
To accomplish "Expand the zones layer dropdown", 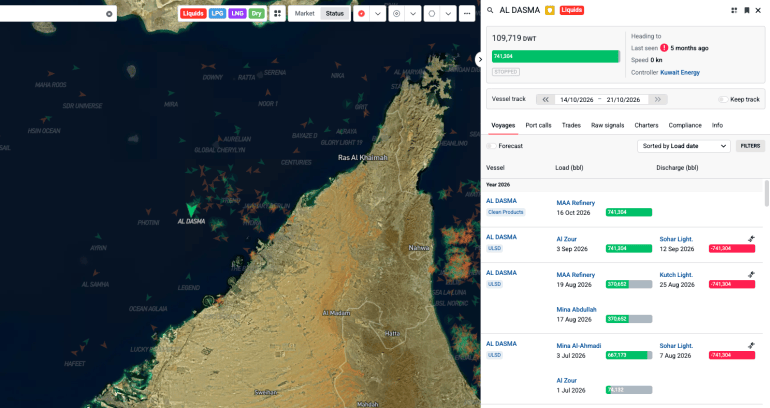I will pos(448,14).
